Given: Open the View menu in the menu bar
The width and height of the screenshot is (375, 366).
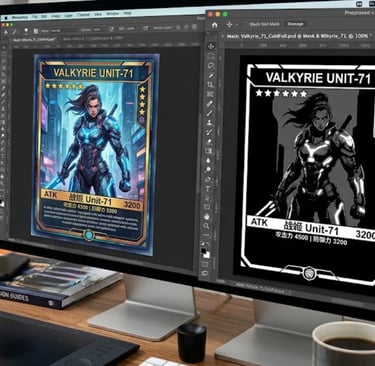Looking at the screenshot, I should click(98, 14).
